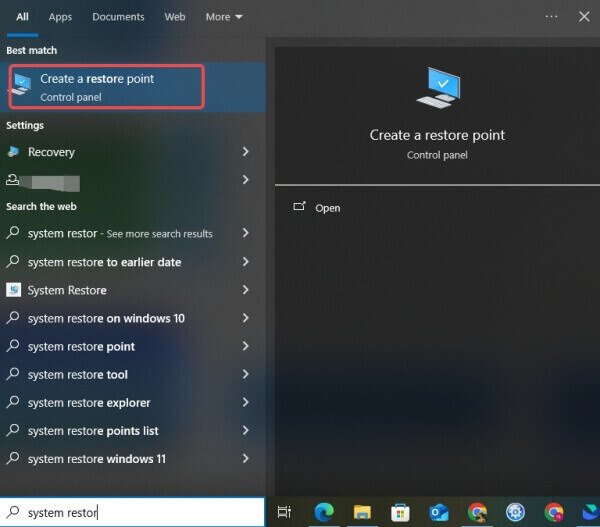This screenshot has height=527, width=600.
Task: Select 'system restor - See more search results'
Action: (133, 233)
